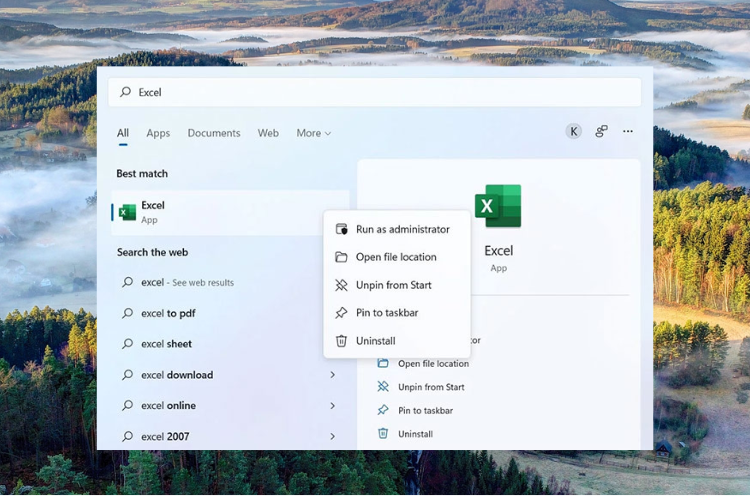Select Run as administrator in context menu
Screen dimensions: 750x500
pos(397,229)
